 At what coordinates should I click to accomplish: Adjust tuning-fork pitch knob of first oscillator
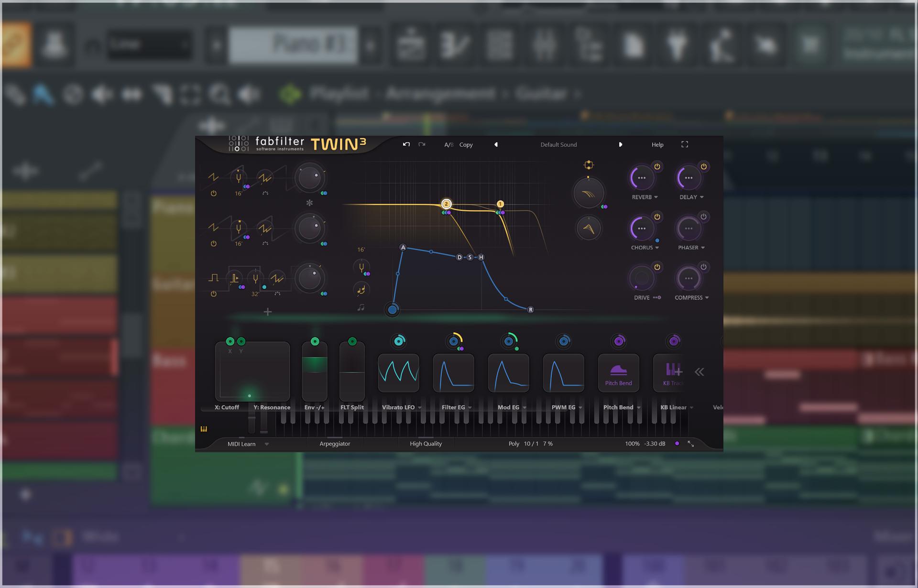(238, 178)
